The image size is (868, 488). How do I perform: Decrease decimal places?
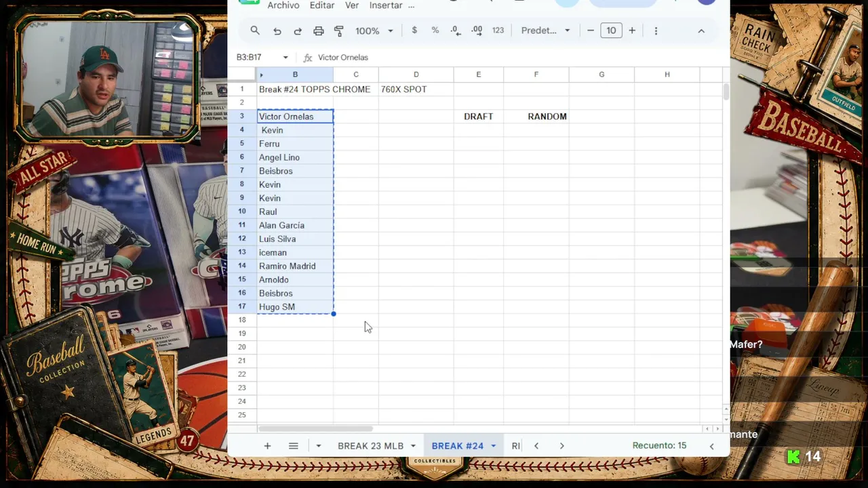click(x=456, y=30)
